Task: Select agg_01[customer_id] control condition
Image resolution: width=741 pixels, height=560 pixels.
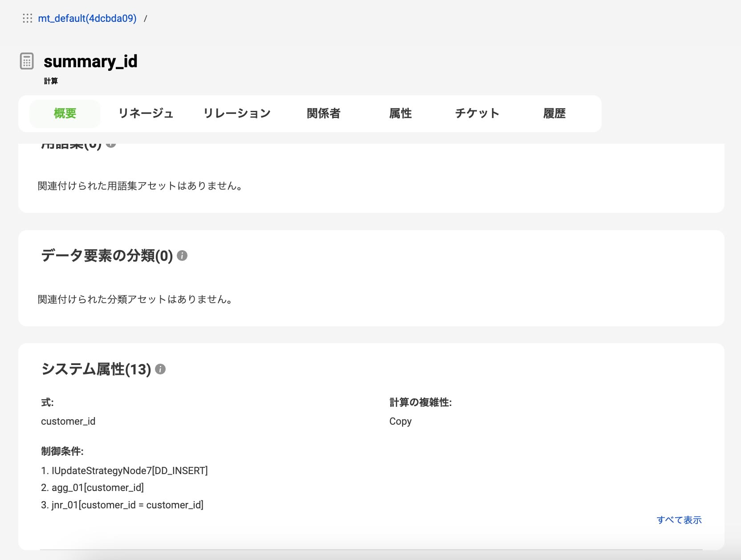Action: [92, 487]
